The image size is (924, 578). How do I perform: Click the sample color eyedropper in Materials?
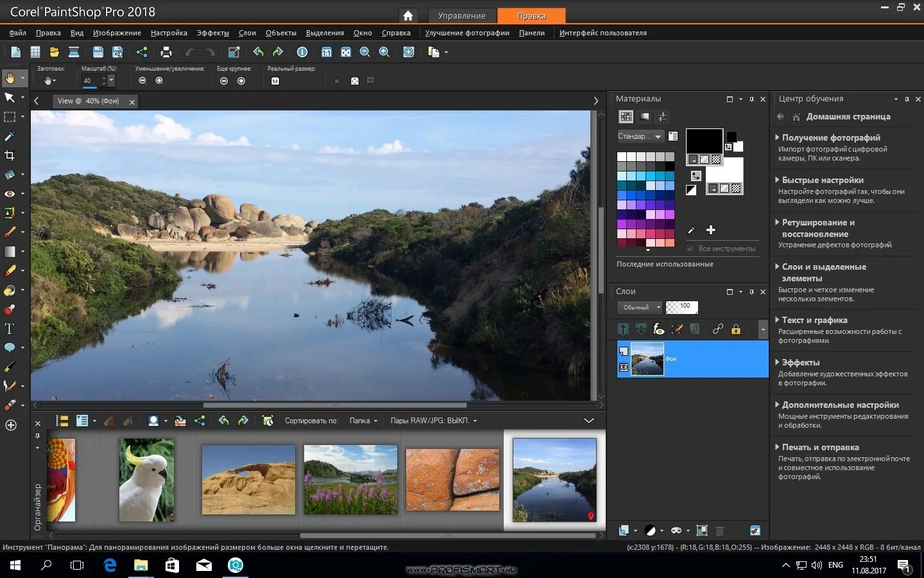point(692,230)
